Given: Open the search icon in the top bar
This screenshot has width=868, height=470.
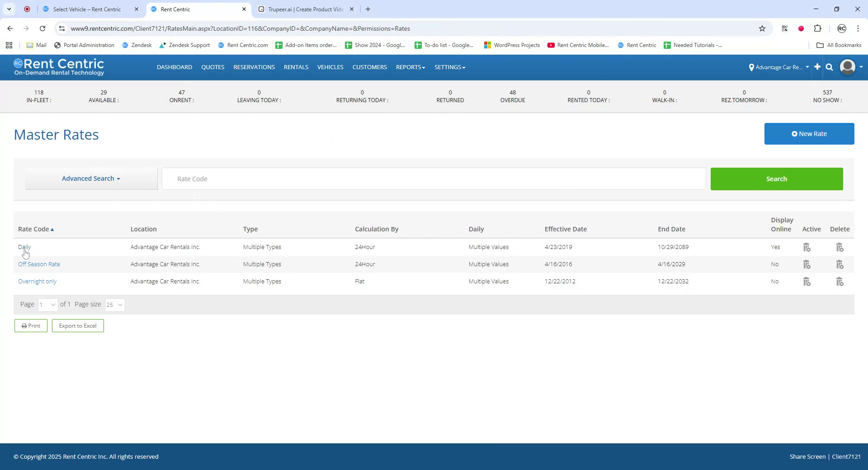Looking at the screenshot, I should click(x=829, y=67).
